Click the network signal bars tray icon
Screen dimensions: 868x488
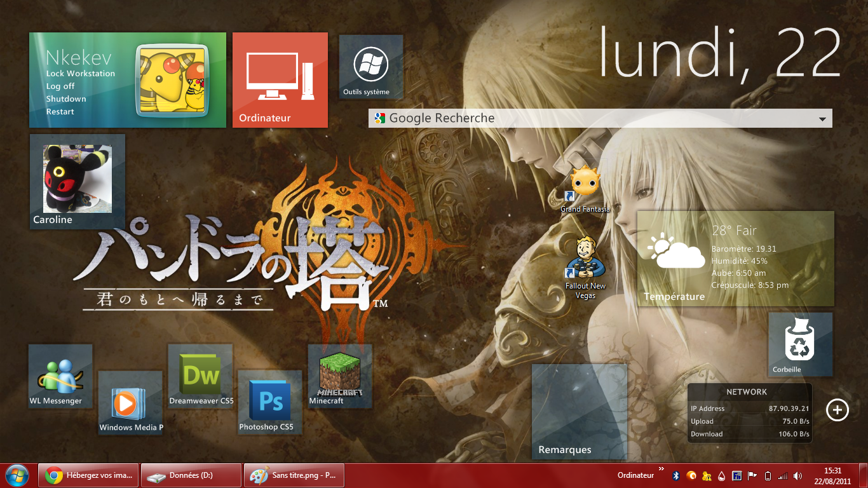[x=783, y=476]
